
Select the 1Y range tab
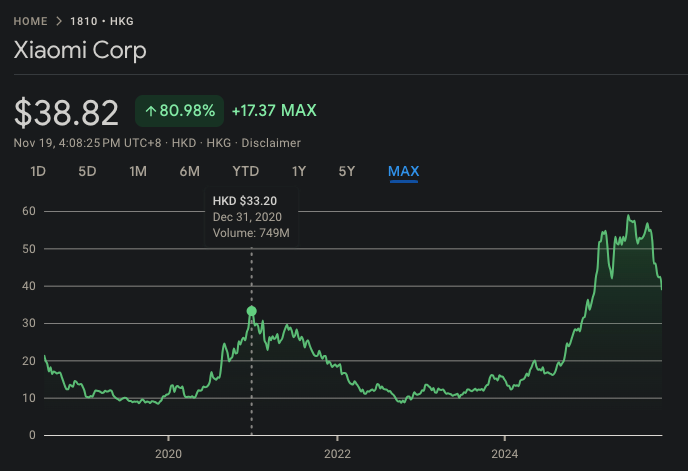[x=298, y=171]
